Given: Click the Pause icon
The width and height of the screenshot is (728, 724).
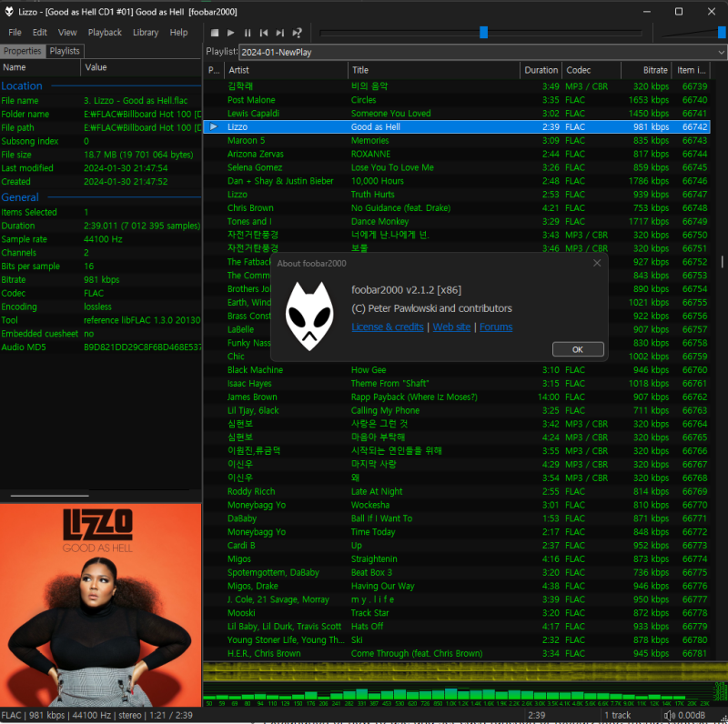Looking at the screenshot, I should click(x=248, y=33).
